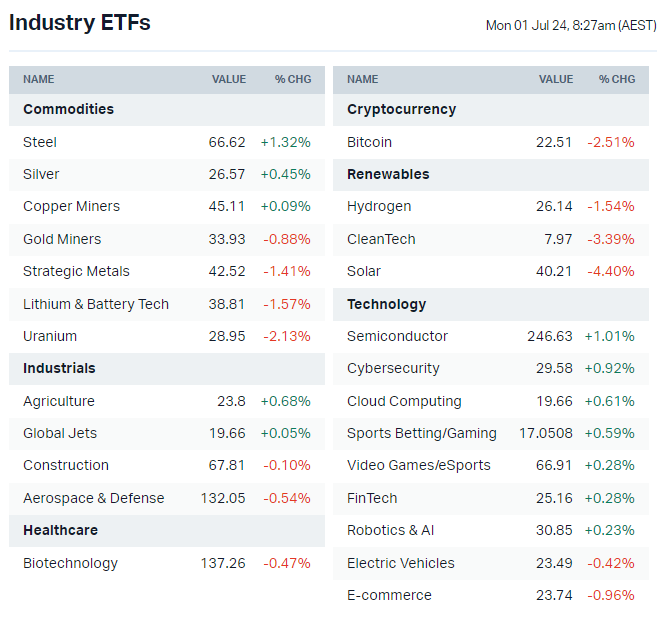Open Lithium & Battery Tech ETF
The image size is (667, 621).
[x=96, y=304]
